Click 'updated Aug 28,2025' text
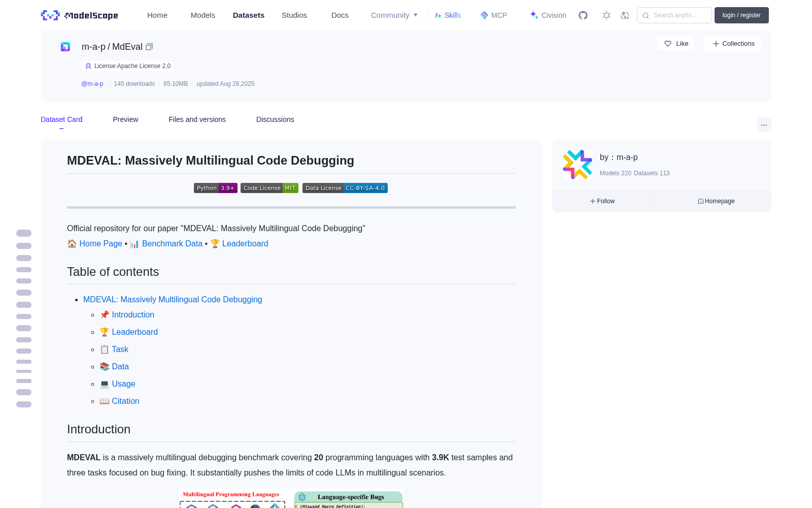This screenshot has width=812, height=508. 225,84
